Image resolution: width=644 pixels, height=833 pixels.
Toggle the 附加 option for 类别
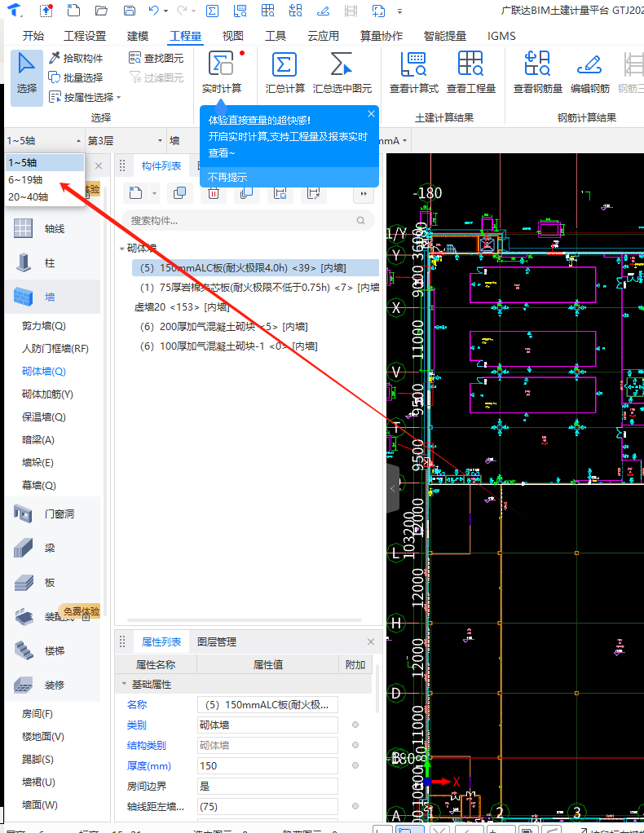355,725
